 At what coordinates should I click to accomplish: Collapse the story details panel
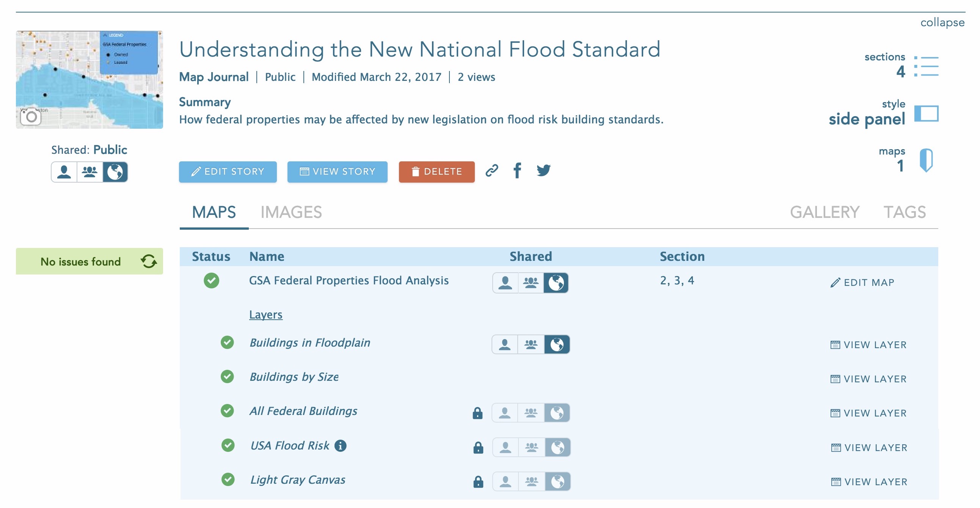942,22
